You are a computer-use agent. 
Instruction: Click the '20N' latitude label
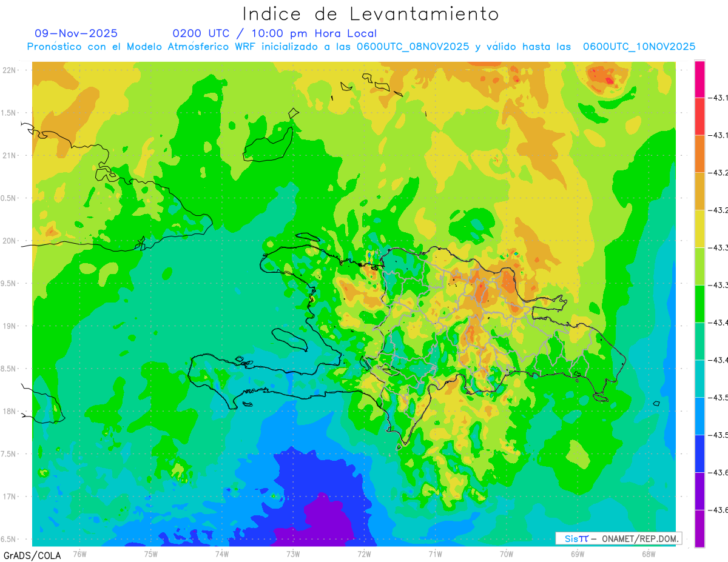(x=9, y=241)
